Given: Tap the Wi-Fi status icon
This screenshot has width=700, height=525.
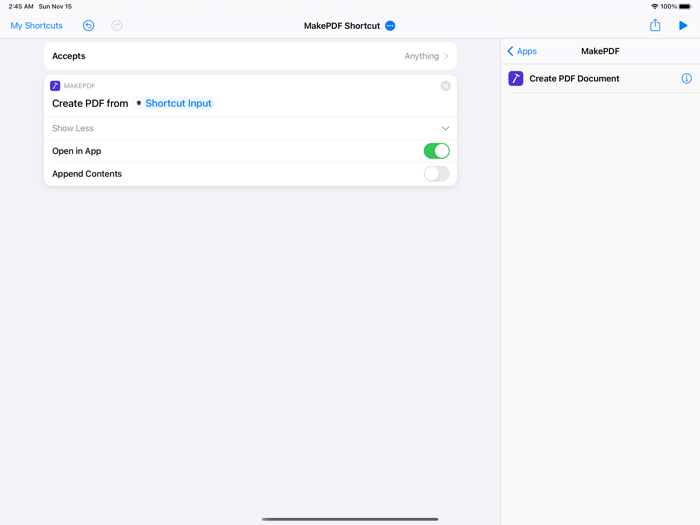Looking at the screenshot, I should 654,7.
